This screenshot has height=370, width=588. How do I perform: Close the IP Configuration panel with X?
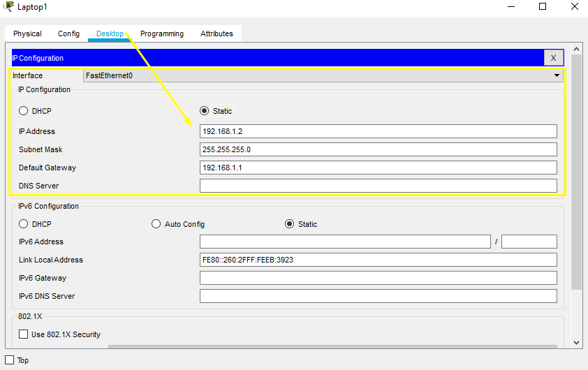coord(554,58)
